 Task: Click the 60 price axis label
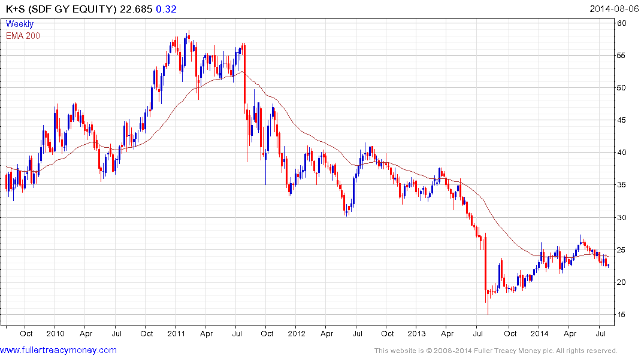[622, 23]
